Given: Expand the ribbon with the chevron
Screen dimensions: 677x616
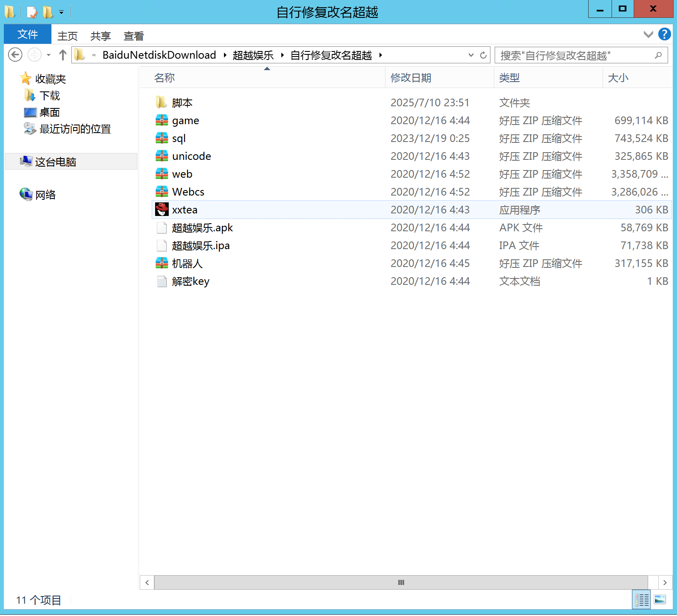Looking at the screenshot, I should (x=648, y=34).
